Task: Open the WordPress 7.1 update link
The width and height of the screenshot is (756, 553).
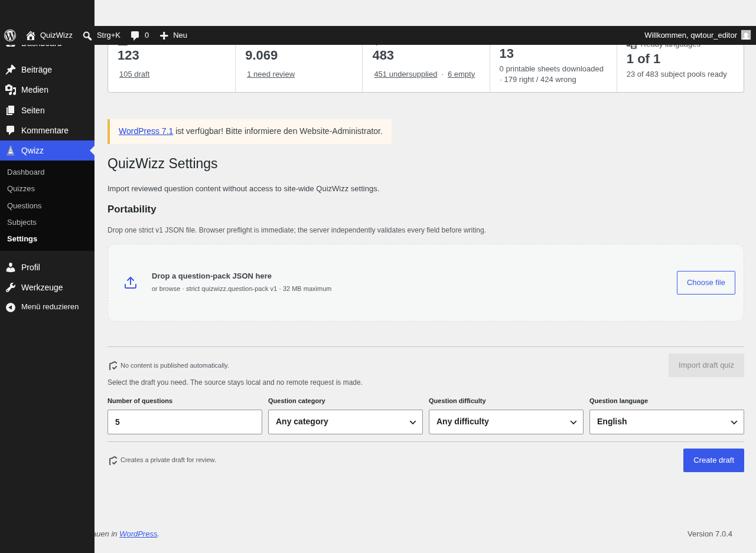Action: 146,131
